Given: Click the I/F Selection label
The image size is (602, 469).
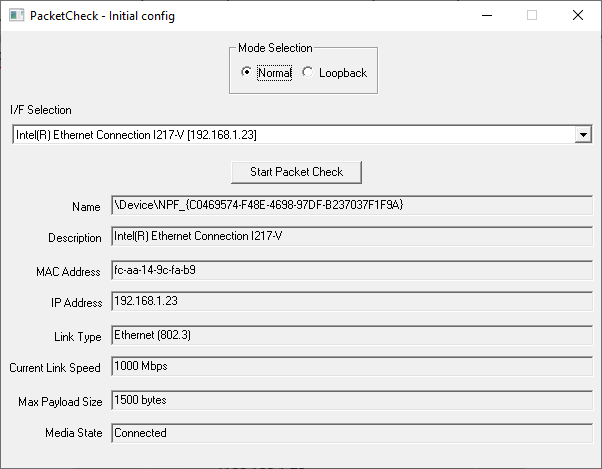Looking at the screenshot, I should tap(41, 110).
